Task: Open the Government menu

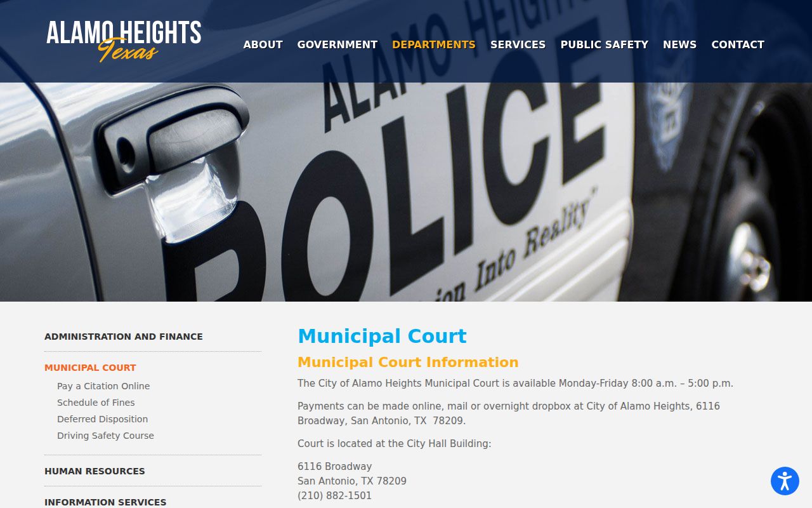Action: click(337, 44)
